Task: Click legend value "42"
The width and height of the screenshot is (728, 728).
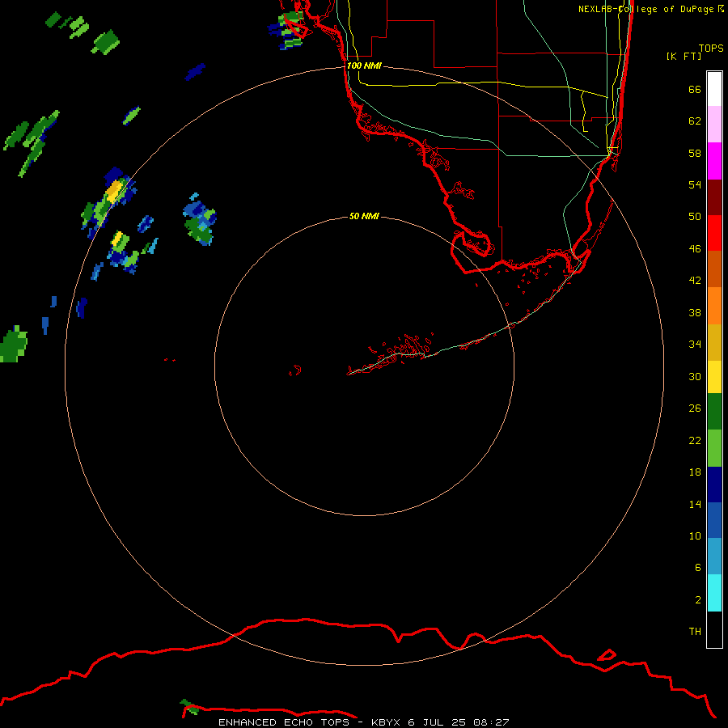Action: click(x=695, y=281)
